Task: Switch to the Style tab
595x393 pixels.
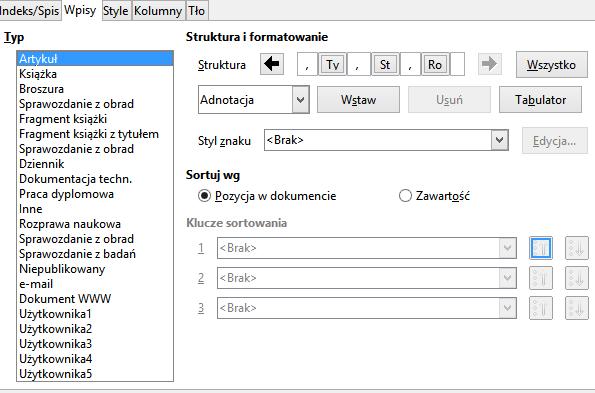Action: coord(116,11)
